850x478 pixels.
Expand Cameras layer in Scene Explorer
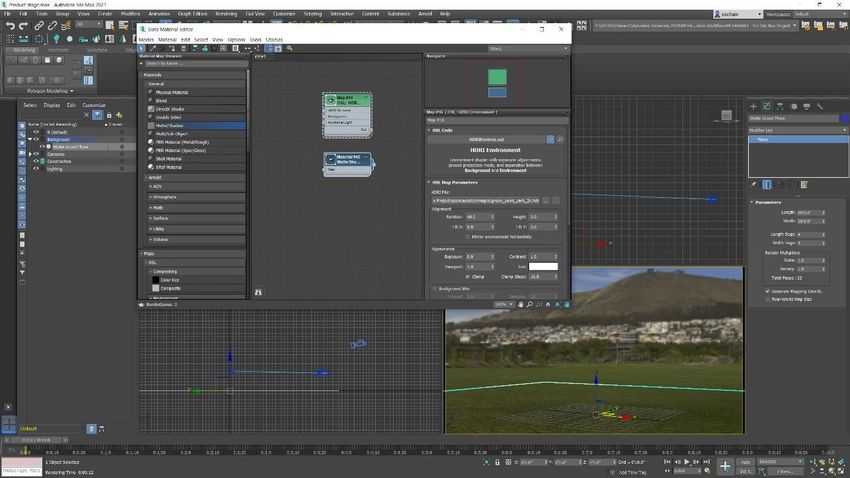[30, 154]
